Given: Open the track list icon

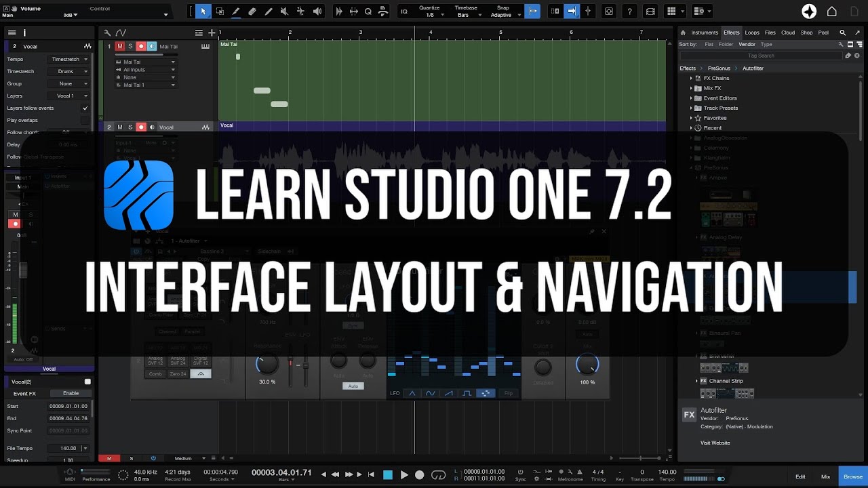Looking at the screenshot, I should [x=199, y=33].
